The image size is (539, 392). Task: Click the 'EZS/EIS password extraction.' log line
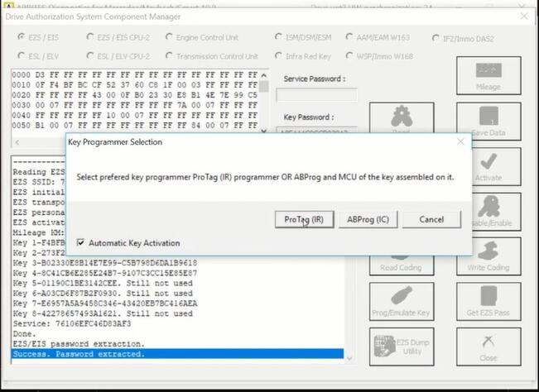click(79, 344)
